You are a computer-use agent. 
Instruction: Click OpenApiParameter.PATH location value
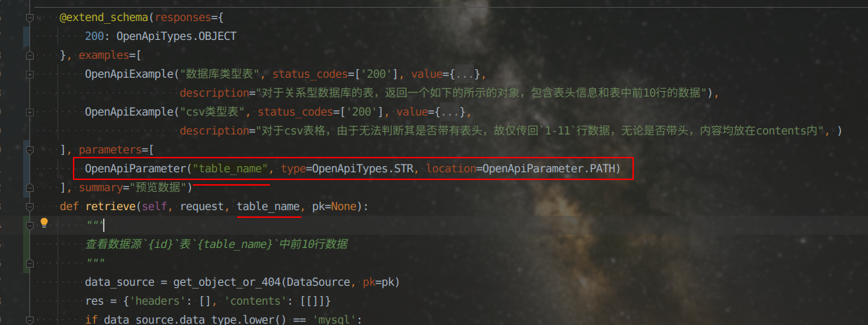coord(549,168)
